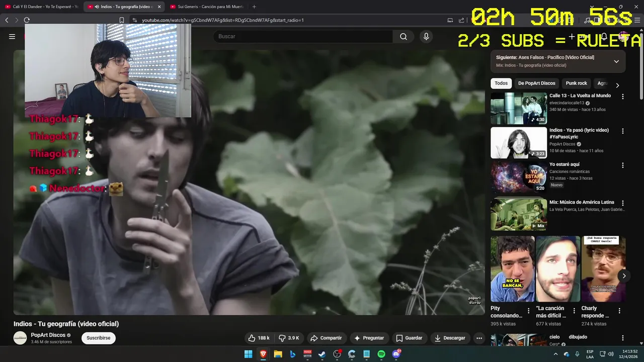Dislike the video with thumbs down 3.9 K
The image size is (644, 362).
pyautogui.click(x=289, y=338)
